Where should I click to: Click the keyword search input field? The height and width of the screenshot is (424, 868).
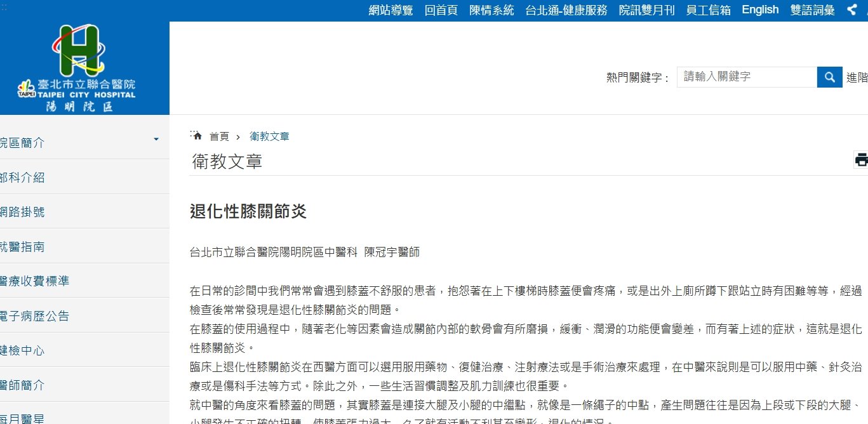tap(747, 77)
